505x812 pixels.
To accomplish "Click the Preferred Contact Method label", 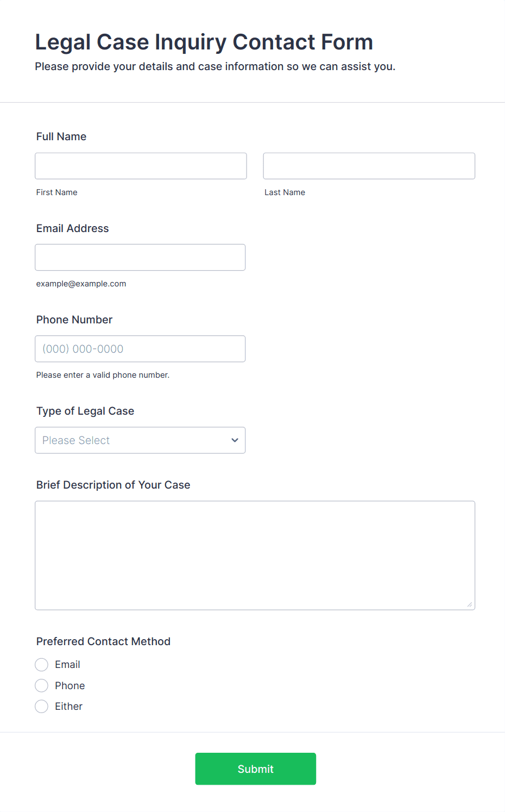I will click(103, 641).
